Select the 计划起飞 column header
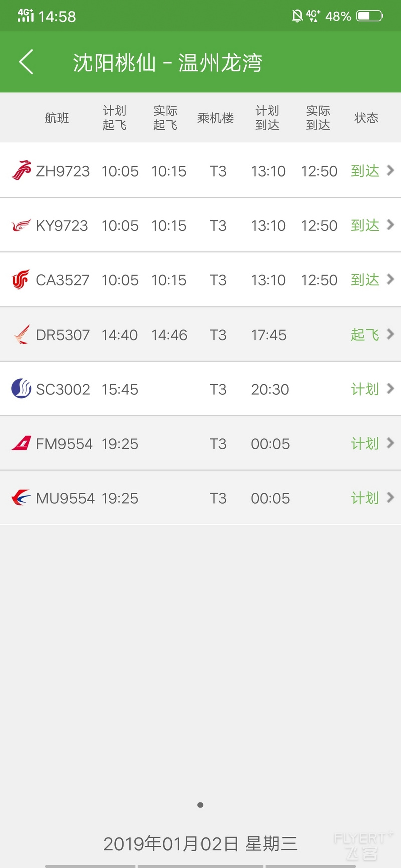The image size is (401, 868). [115, 118]
